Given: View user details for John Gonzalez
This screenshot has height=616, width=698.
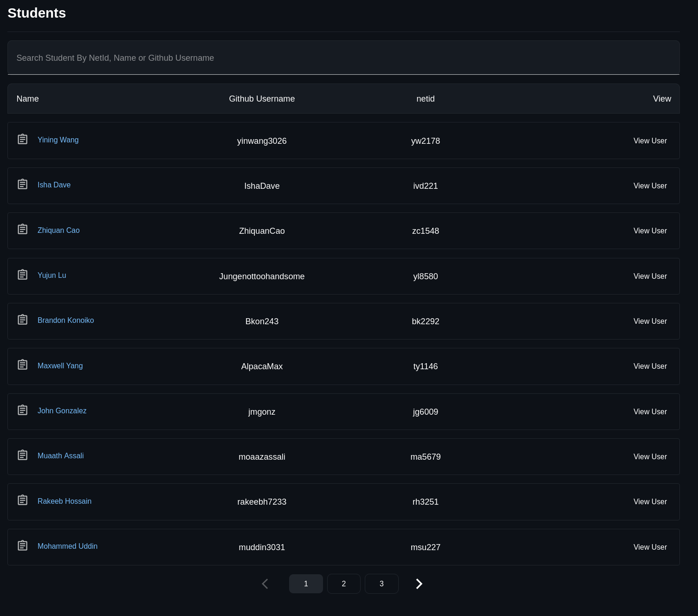Looking at the screenshot, I should pyautogui.click(x=650, y=411).
